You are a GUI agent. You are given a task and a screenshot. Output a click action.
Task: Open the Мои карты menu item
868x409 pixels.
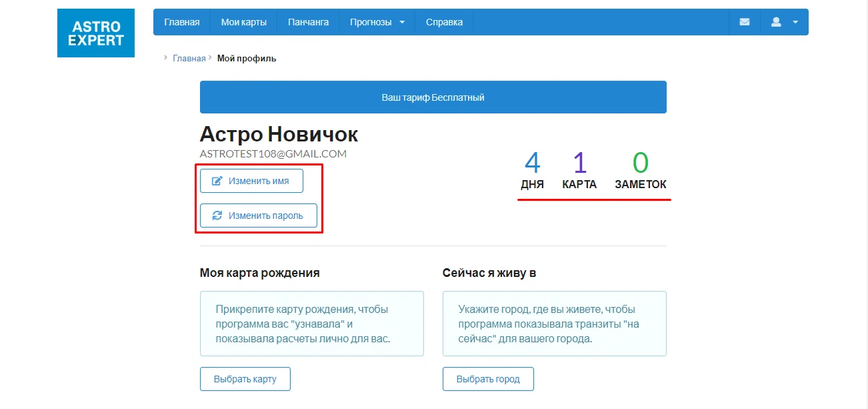[x=244, y=22]
